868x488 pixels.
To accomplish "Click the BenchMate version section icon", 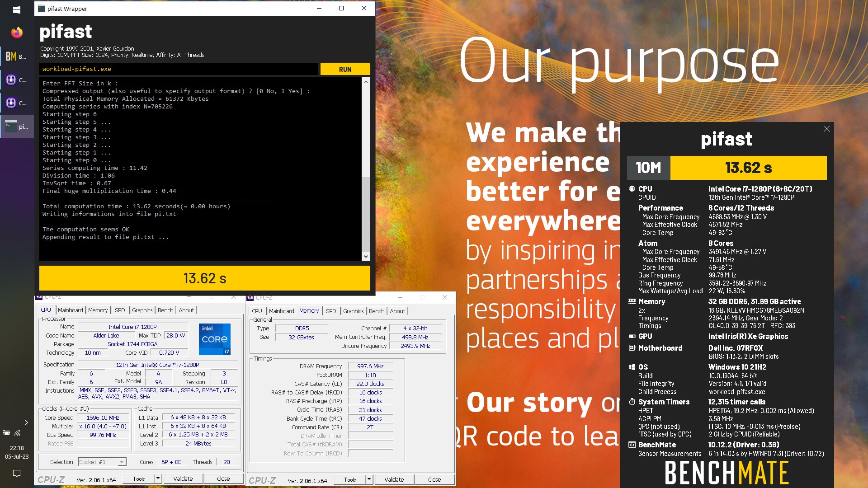I will 632,445.
